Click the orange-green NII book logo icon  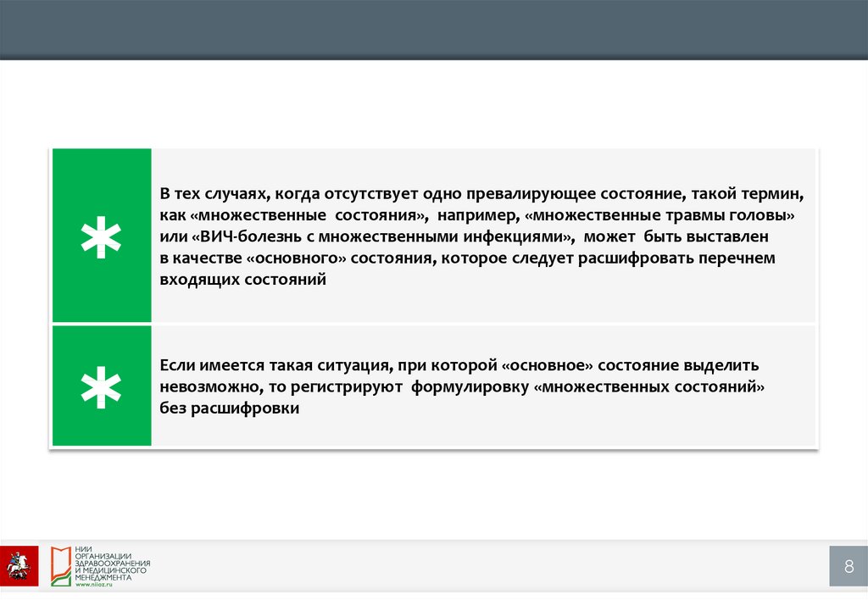pos(59,565)
